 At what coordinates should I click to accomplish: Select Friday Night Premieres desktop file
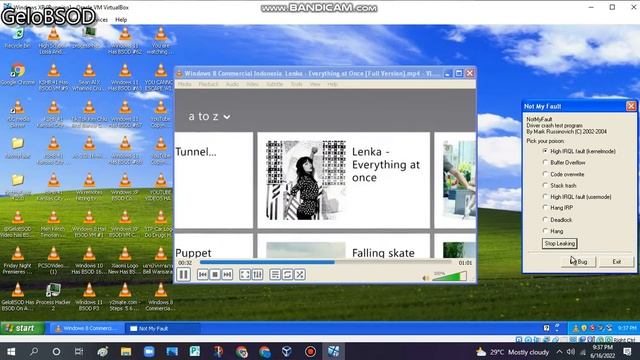tap(18, 260)
